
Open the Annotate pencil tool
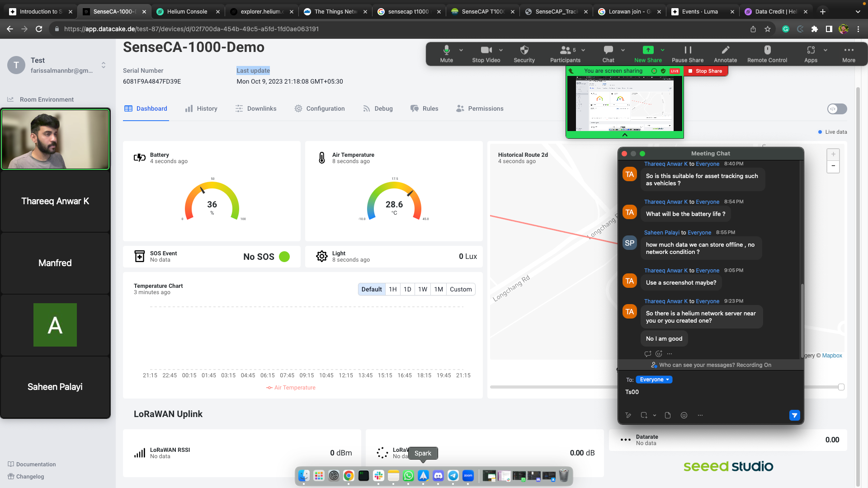coord(725,54)
